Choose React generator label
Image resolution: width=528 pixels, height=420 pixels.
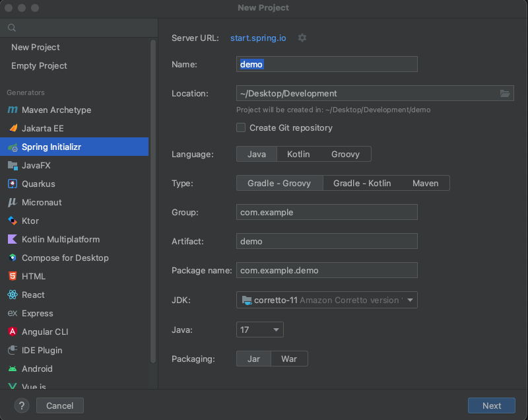pyautogui.click(x=33, y=295)
